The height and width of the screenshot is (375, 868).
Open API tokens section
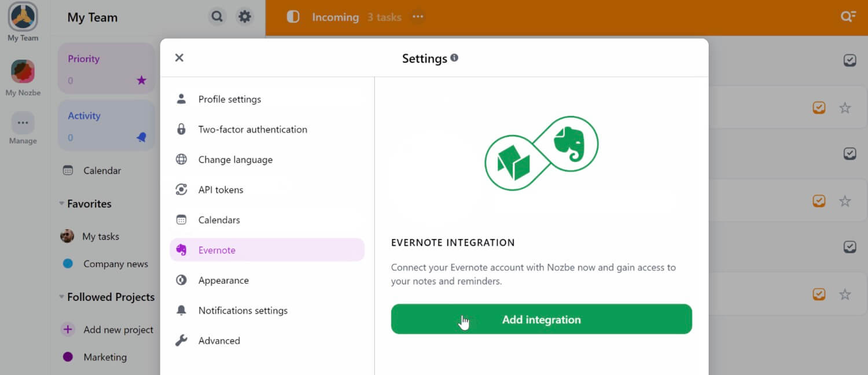point(267,189)
